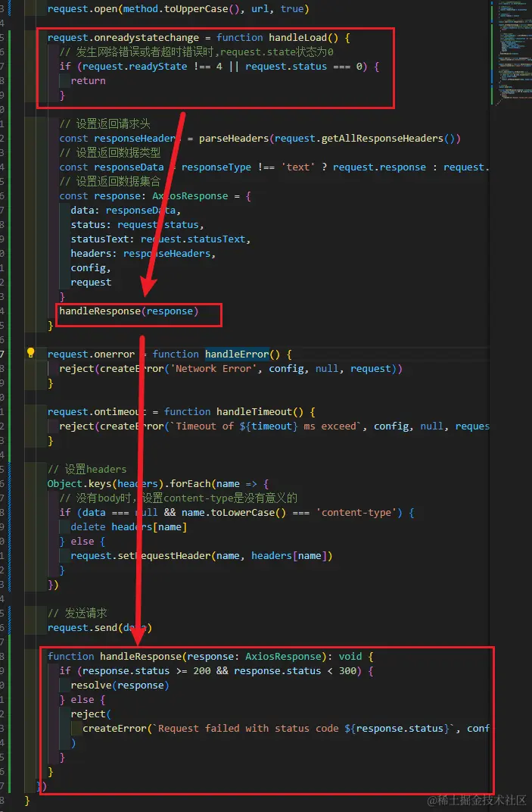Screen dimensions: 532x812
Task: Click handleResponse in the function definition
Action: [x=140, y=656]
